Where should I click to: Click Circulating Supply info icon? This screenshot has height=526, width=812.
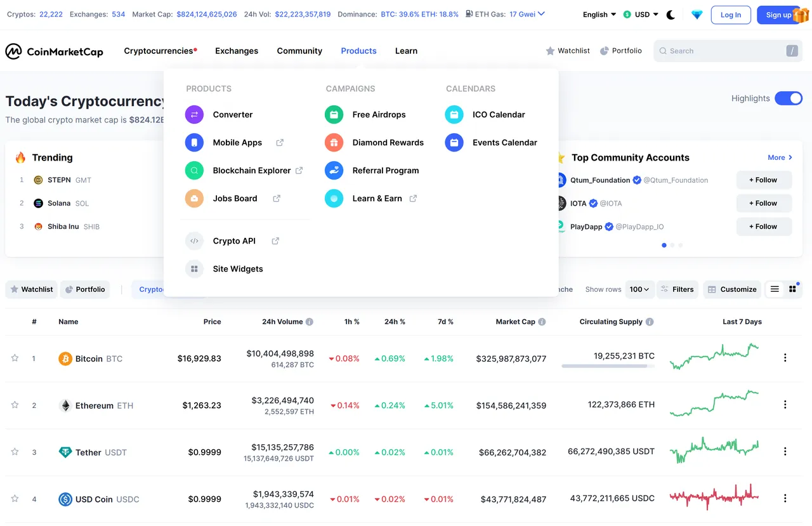[650, 322]
